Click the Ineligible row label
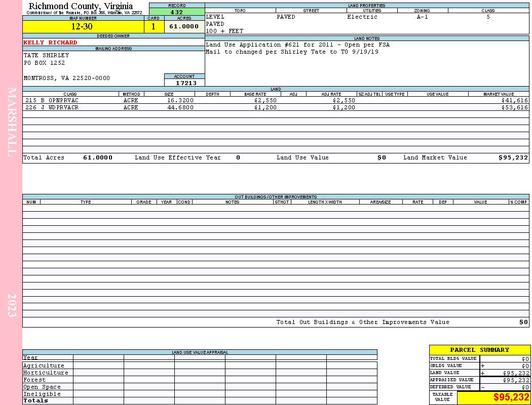The image size is (532, 405). 42,394
